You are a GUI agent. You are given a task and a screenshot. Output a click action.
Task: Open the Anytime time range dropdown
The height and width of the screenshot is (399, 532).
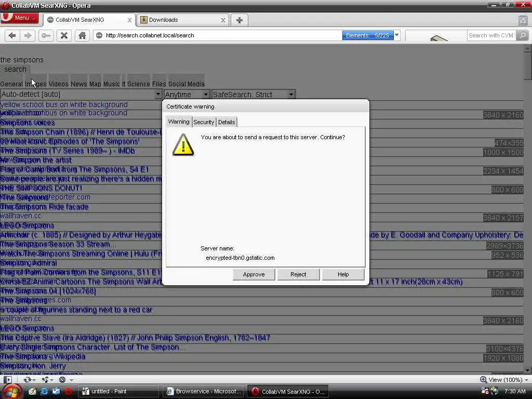[187, 95]
